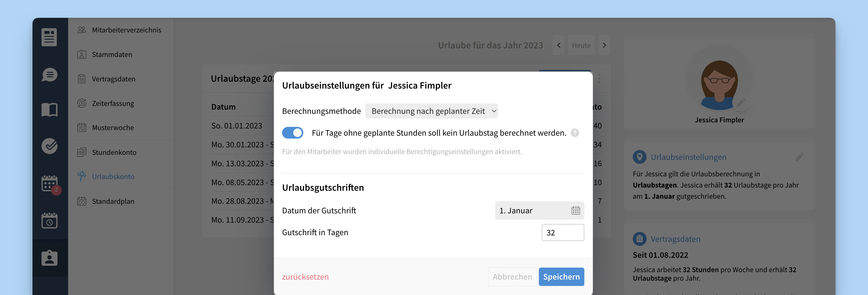
Task: Select Stundenkonto from the side menu
Action: point(114,152)
